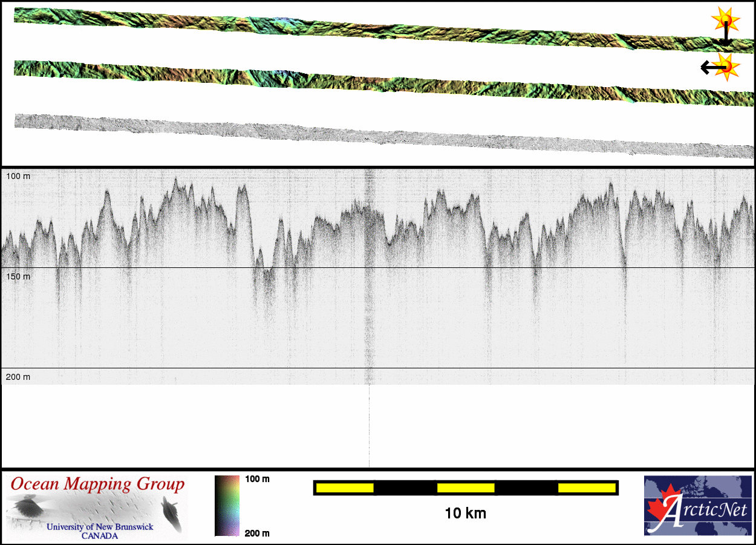Click the sun icon with downward arrow

[x=724, y=24]
